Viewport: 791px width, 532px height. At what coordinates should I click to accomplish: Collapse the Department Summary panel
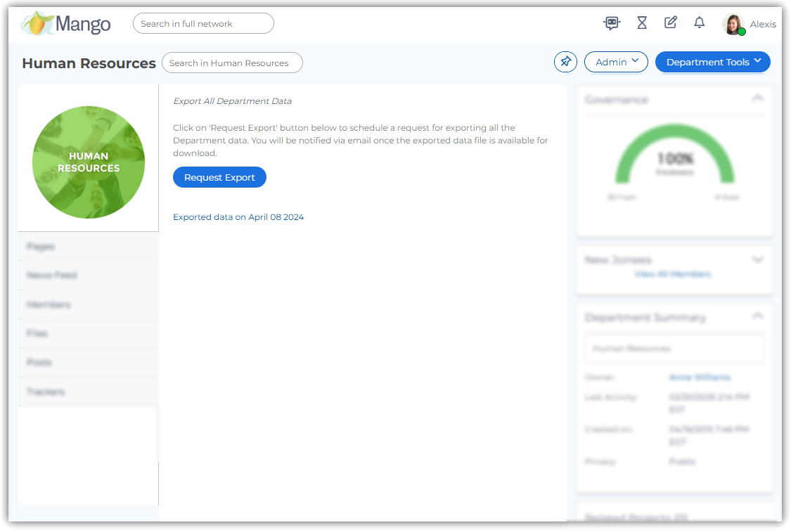click(x=757, y=317)
